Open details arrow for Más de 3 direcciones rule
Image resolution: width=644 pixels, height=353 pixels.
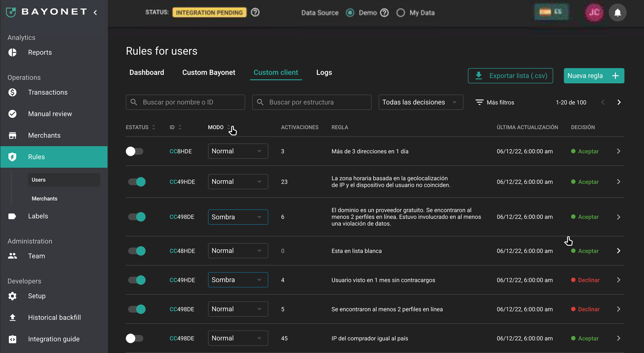point(619,151)
